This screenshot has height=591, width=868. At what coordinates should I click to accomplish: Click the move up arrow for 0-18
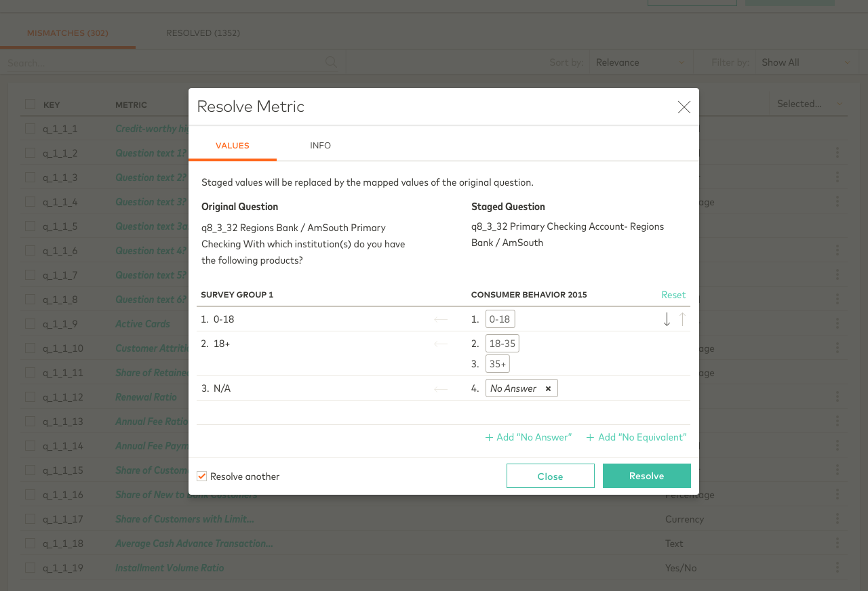click(682, 319)
